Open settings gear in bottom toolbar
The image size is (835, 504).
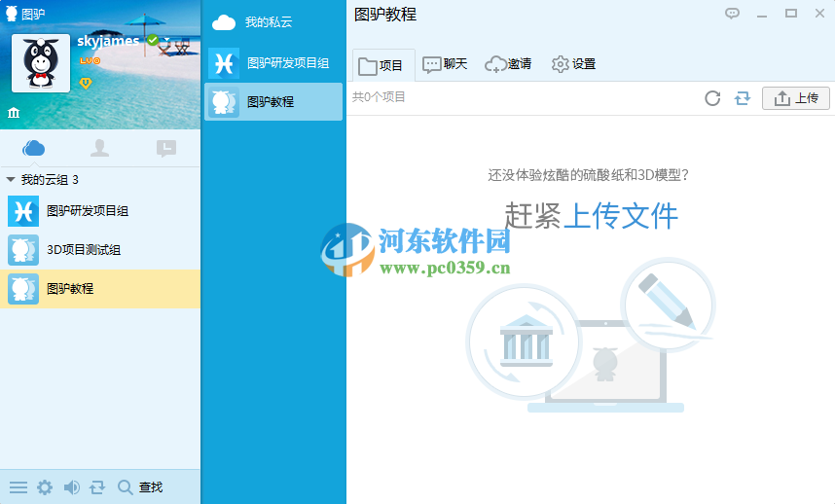click(45, 486)
